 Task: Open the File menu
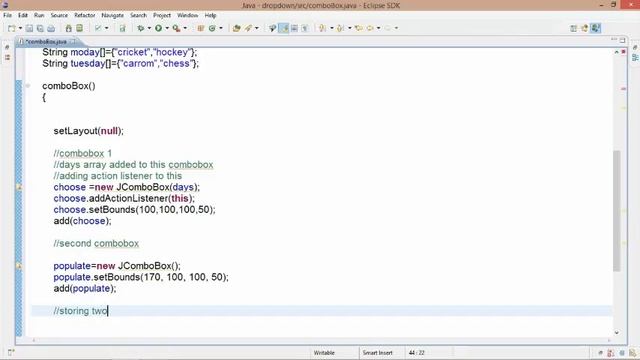7,15
